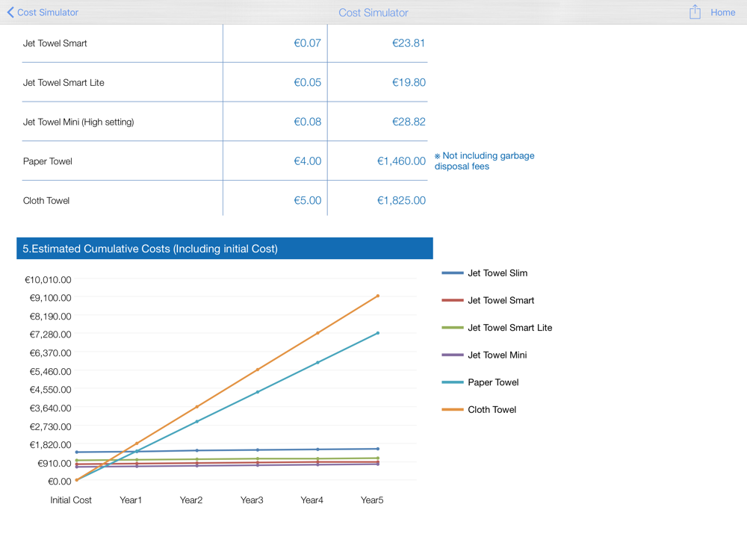Toggle Jet Towel Smart Lite legend entry
This screenshot has height=560, width=747.
click(509, 328)
